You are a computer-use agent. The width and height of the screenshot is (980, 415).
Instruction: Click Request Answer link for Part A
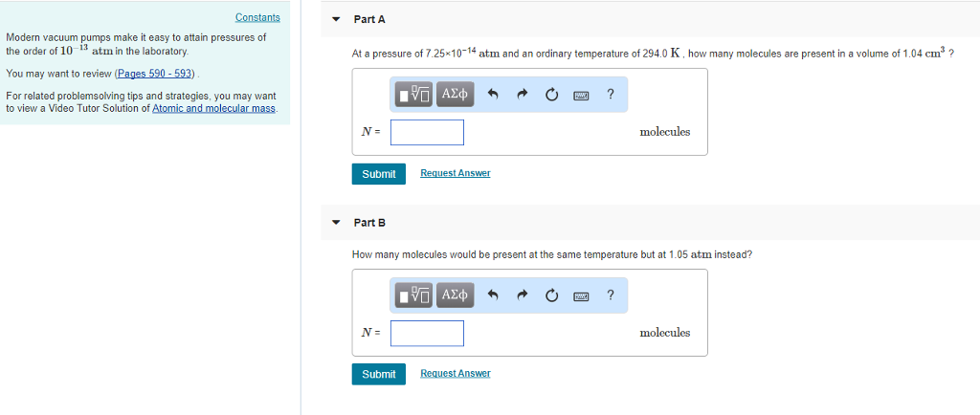pyautogui.click(x=455, y=173)
